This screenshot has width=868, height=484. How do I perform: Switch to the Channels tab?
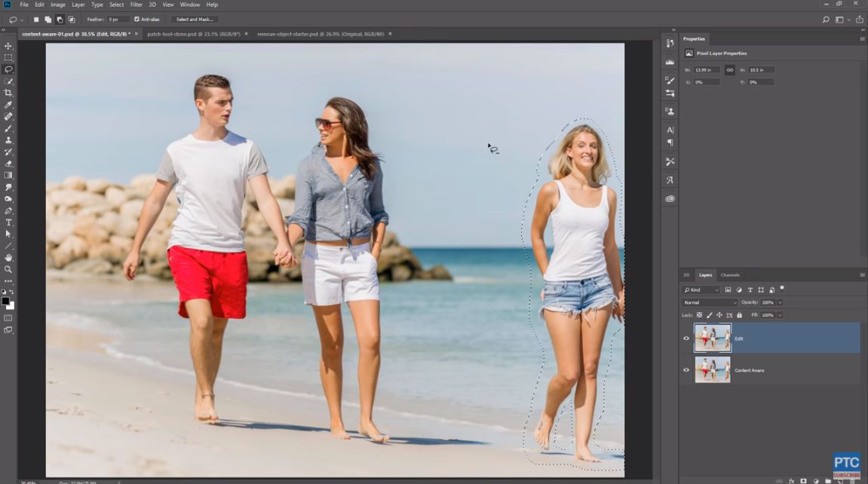click(729, 274)
